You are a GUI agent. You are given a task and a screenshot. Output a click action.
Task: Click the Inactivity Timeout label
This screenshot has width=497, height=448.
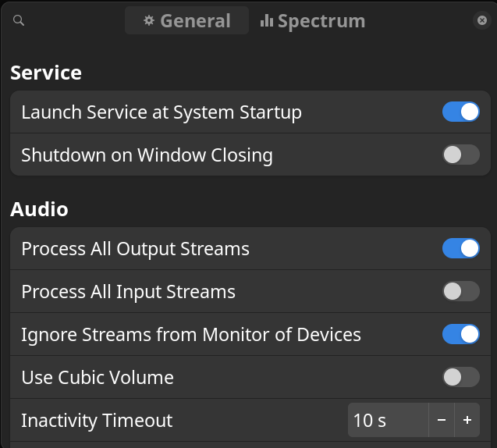[97, 421]
